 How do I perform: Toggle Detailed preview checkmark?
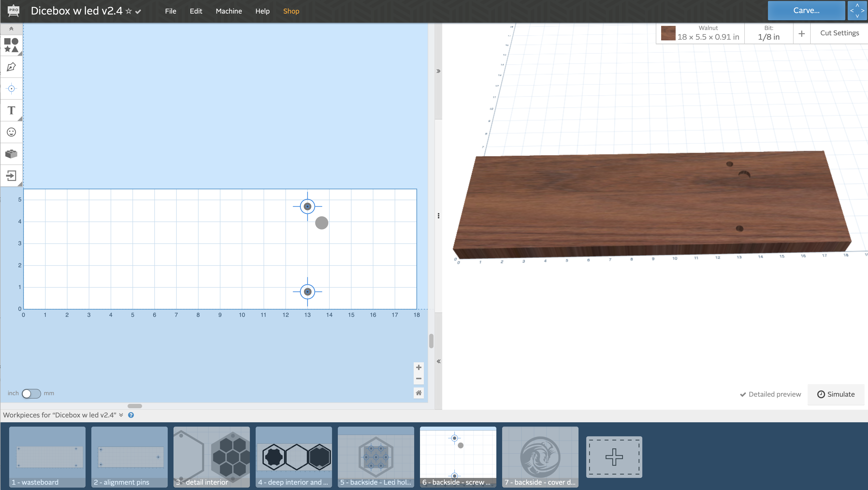(743, 394)
